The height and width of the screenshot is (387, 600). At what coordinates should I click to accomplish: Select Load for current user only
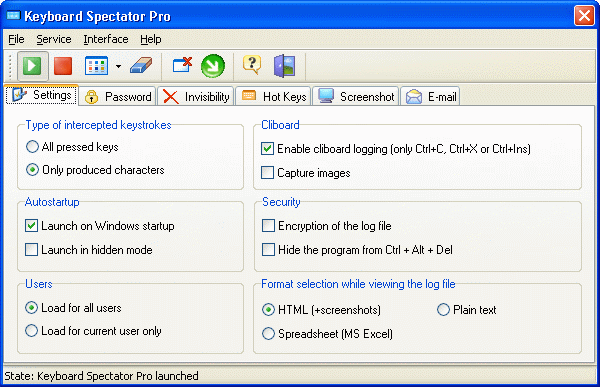93,331
